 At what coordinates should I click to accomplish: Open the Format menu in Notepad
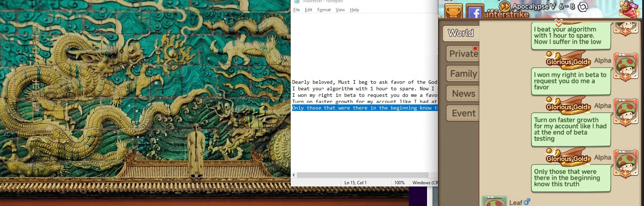[x=324, y=10]
